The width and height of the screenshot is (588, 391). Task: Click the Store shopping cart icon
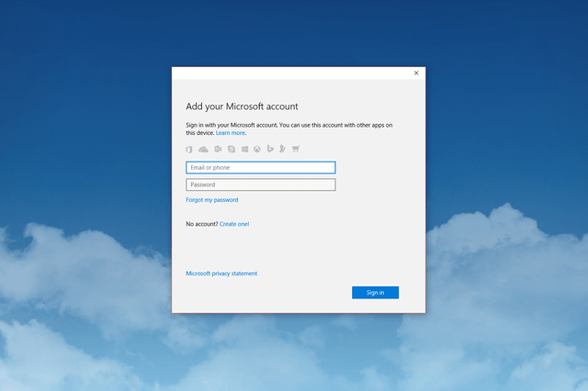(x=296, y=149)
